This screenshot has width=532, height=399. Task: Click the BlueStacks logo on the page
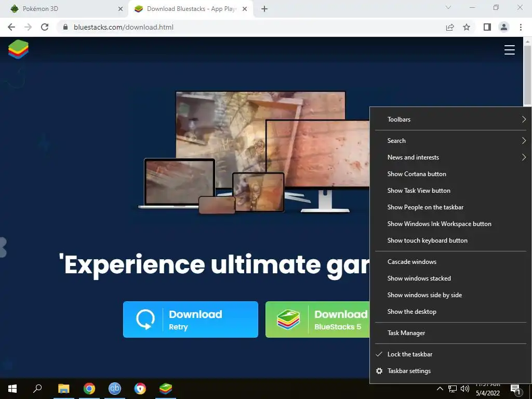[x=18, y=49]
